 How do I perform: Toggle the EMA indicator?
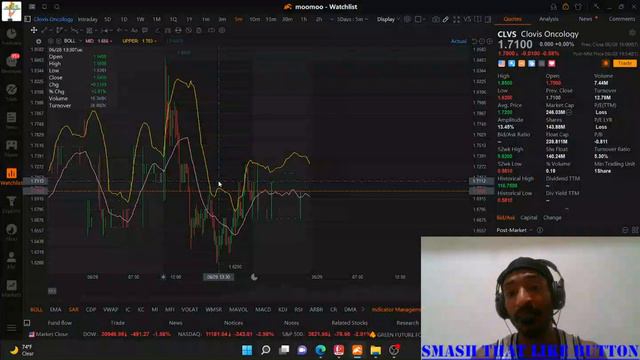56,310
